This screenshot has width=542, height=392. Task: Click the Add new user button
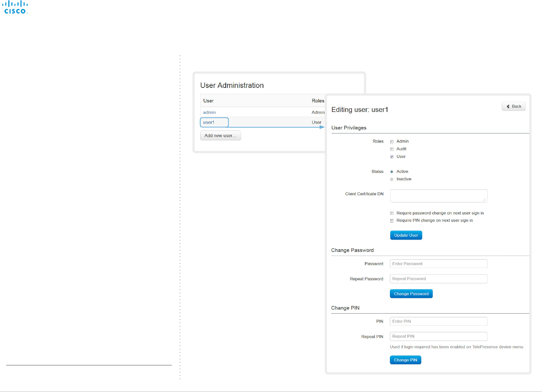pos(221,136)
